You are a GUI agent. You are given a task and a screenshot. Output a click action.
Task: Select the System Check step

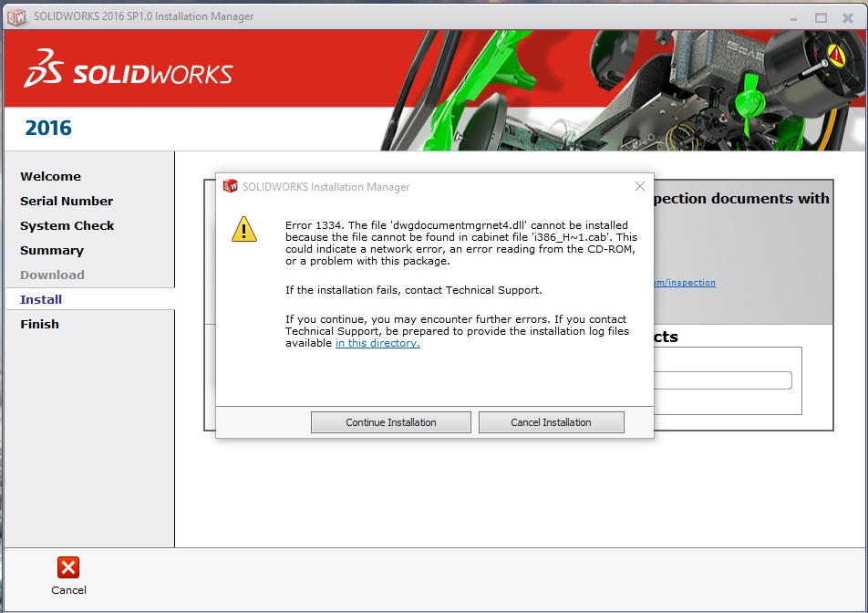pos(67,226)
